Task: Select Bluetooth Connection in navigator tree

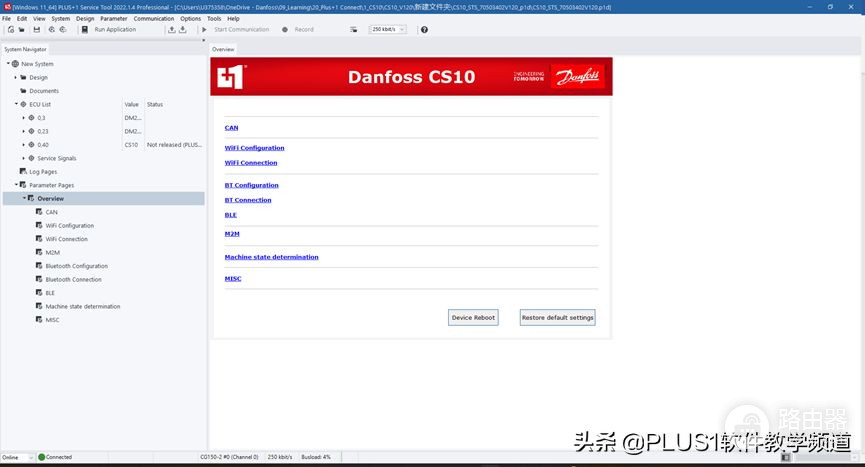Action: pyautogui.click(x=73, y=280)
